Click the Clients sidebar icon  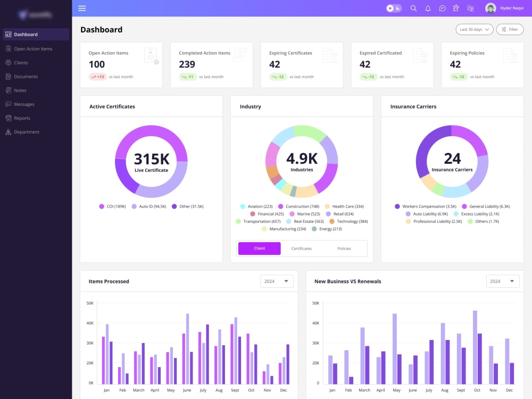9,62
